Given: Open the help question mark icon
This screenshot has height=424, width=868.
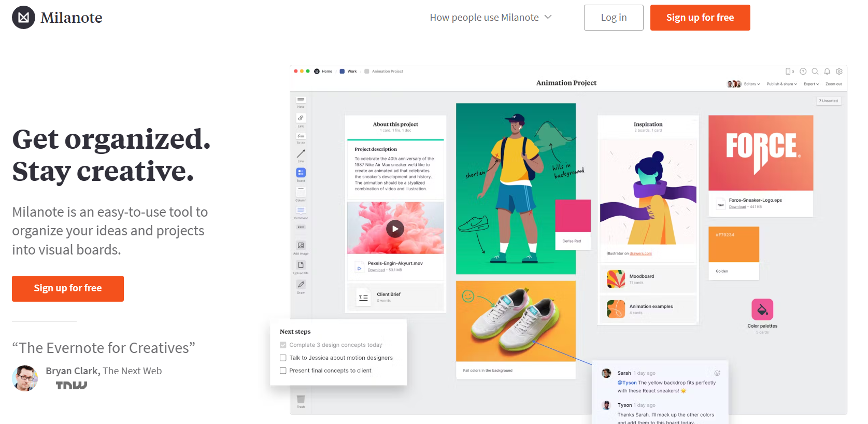Looking at the screenshot, I should tap(803, 72).
